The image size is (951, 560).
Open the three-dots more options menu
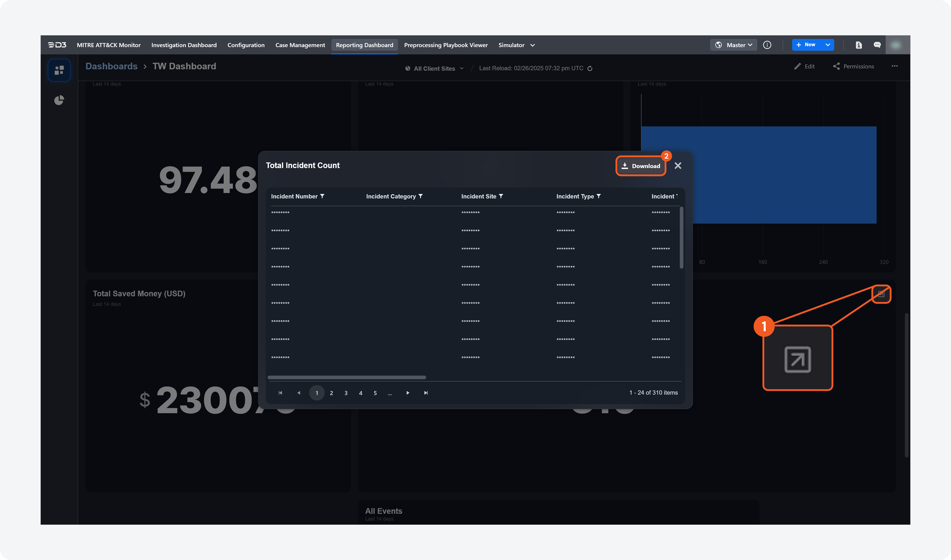click(x=894, y=66)
